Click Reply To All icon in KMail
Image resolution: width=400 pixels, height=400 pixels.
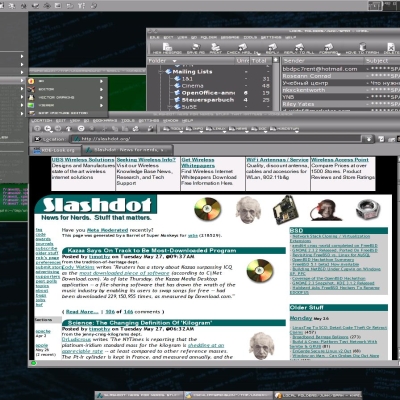[299, 47]
